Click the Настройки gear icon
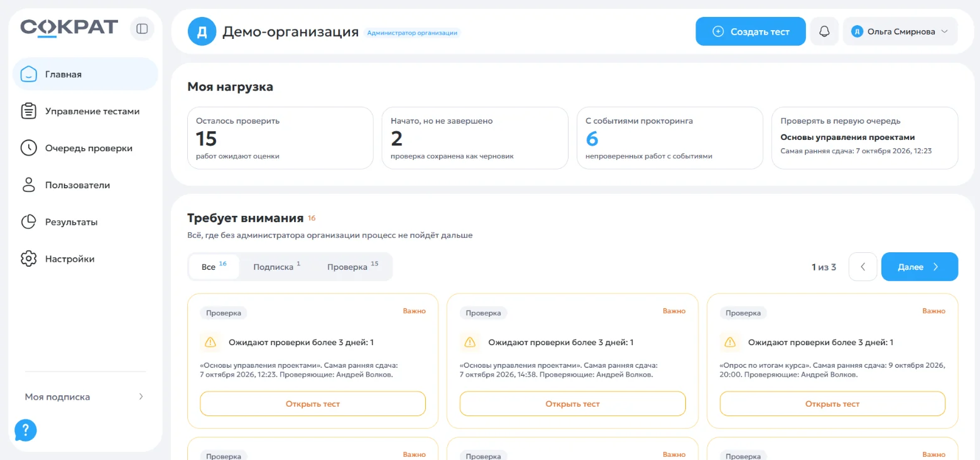 (29, 259)
